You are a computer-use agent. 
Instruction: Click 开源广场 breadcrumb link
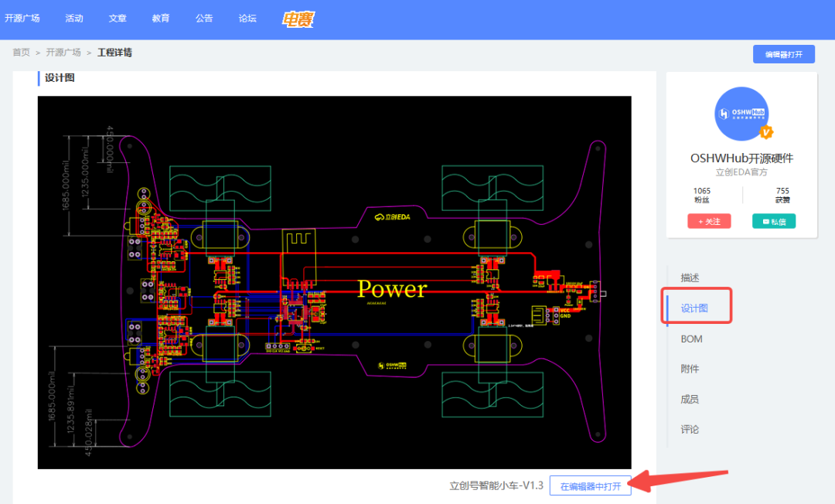[x=63, y=53]
